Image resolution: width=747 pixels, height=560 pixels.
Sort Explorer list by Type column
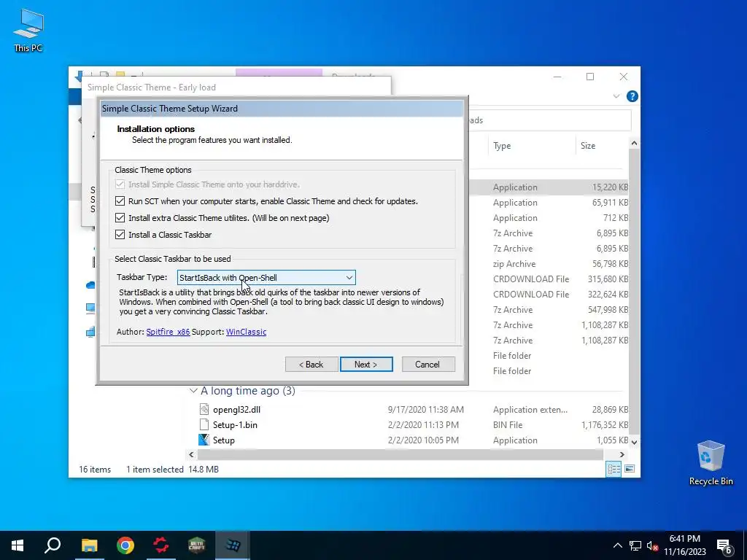pos(502,146)
